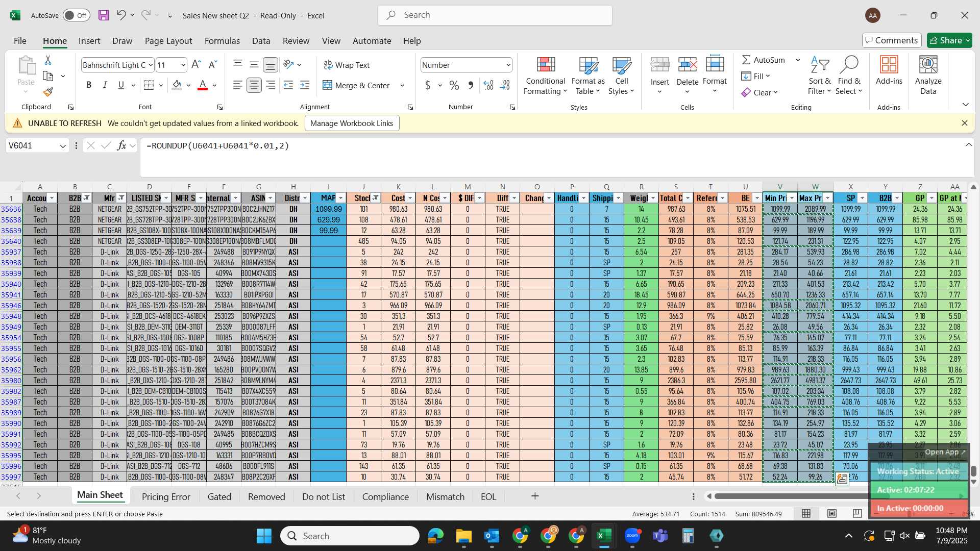
Task: Toggle Center horizontal alignment
Action: coord(254,85)
